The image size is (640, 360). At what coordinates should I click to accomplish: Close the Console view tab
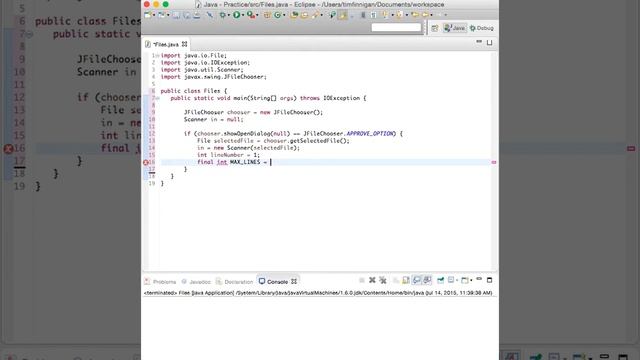pos(294,282)
